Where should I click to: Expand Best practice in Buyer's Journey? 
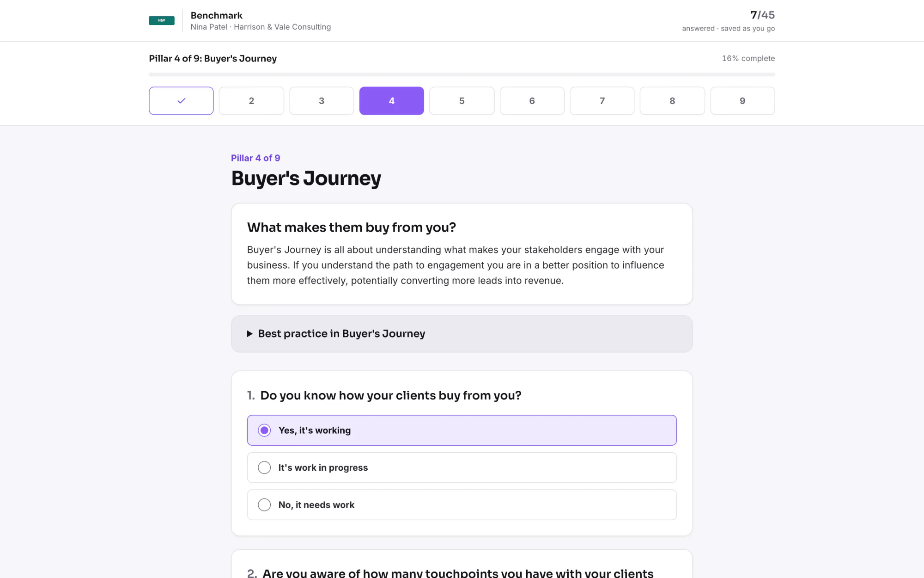click(x=462, y=334)
